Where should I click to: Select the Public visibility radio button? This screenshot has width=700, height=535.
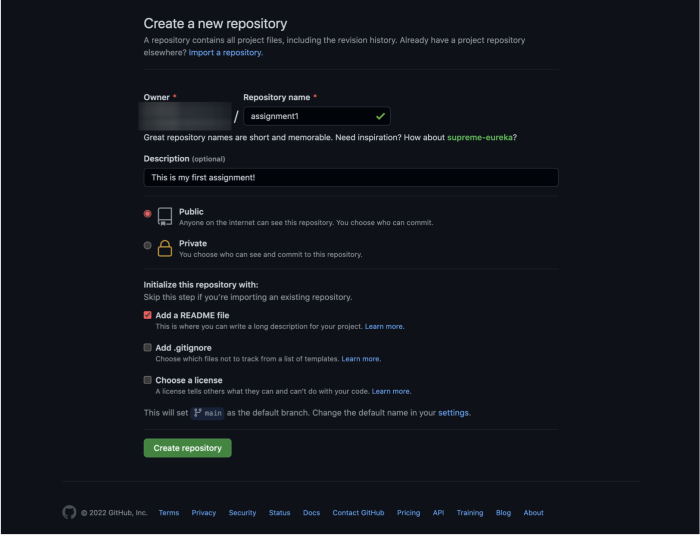tap(148, 213)
